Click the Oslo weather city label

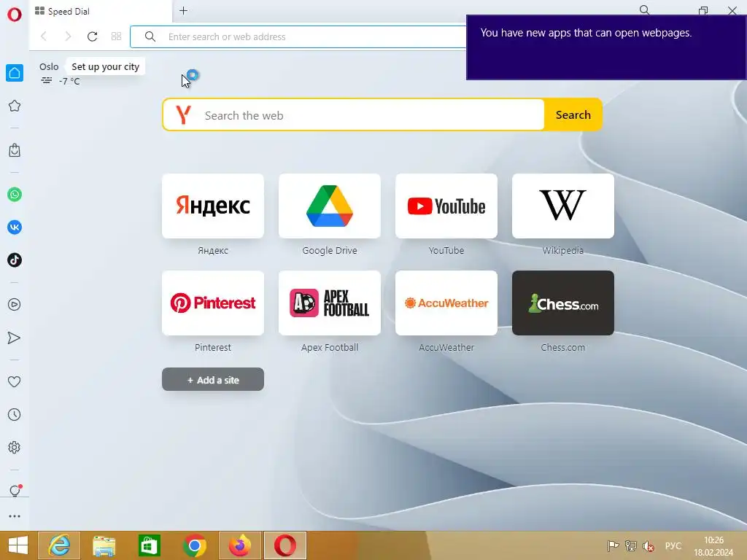(x=49, y=66)
